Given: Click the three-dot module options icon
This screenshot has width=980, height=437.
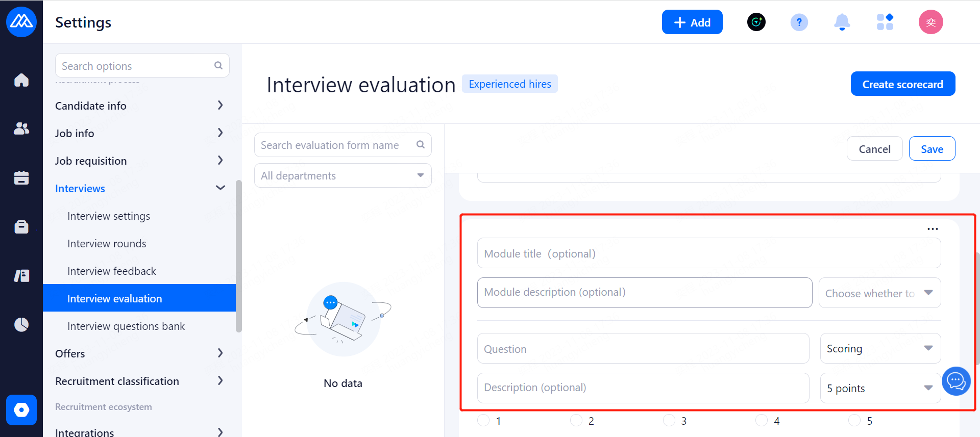Looking at the screenshot, I should (x=933, y=229).
